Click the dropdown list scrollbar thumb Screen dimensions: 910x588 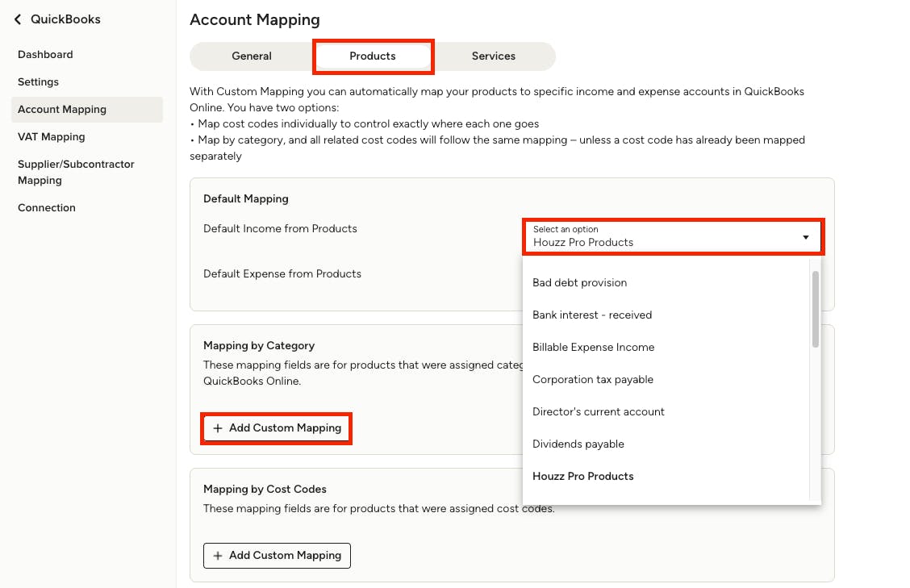pos(816,309)
